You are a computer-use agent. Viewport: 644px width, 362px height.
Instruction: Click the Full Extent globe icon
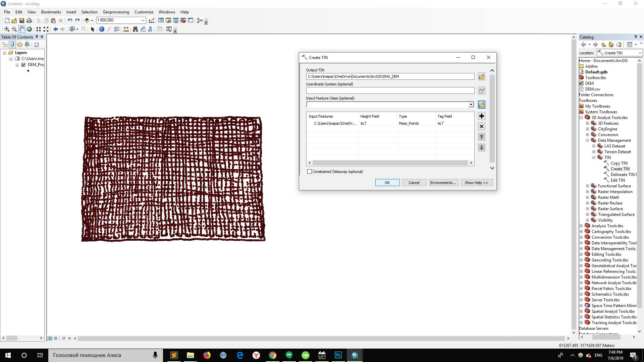point(29,29)
